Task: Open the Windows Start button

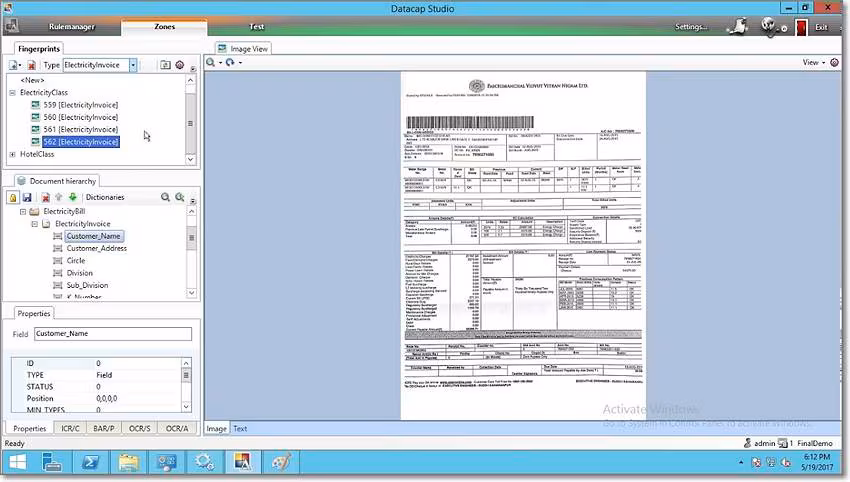Action: click(x=17, y=462)
